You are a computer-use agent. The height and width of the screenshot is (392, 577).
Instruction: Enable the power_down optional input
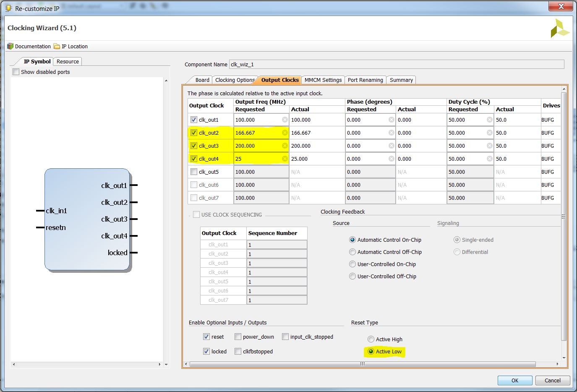point(238,337)
